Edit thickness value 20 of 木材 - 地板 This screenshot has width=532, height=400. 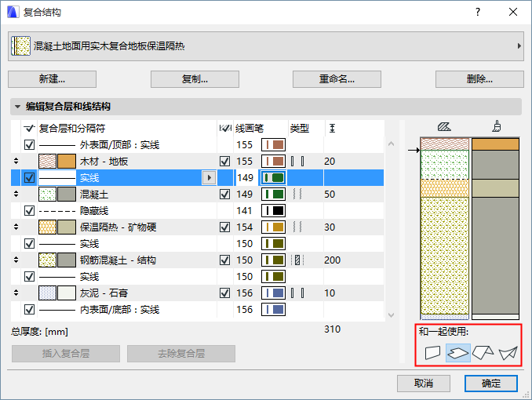330,161
